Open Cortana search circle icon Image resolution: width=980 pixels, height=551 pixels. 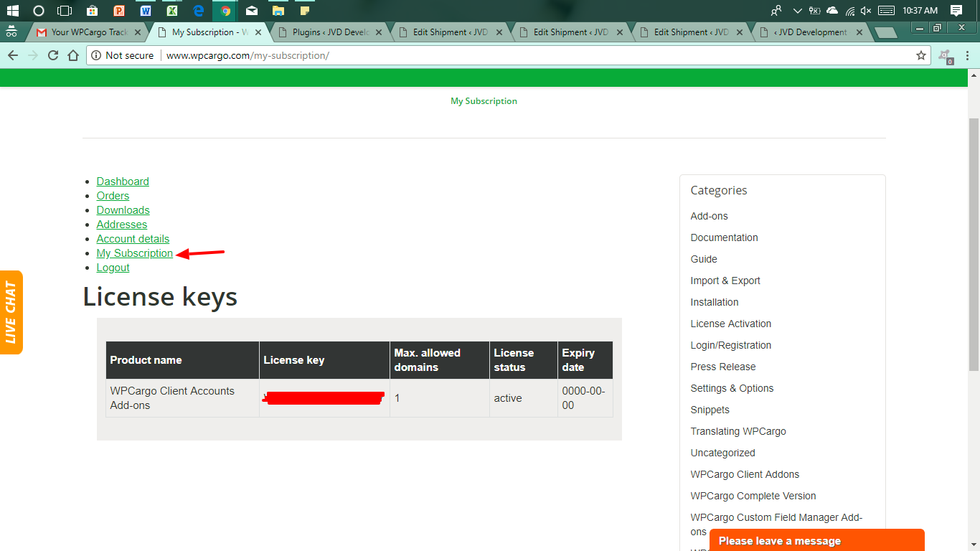pyautogui.click(x=39, y=11)
